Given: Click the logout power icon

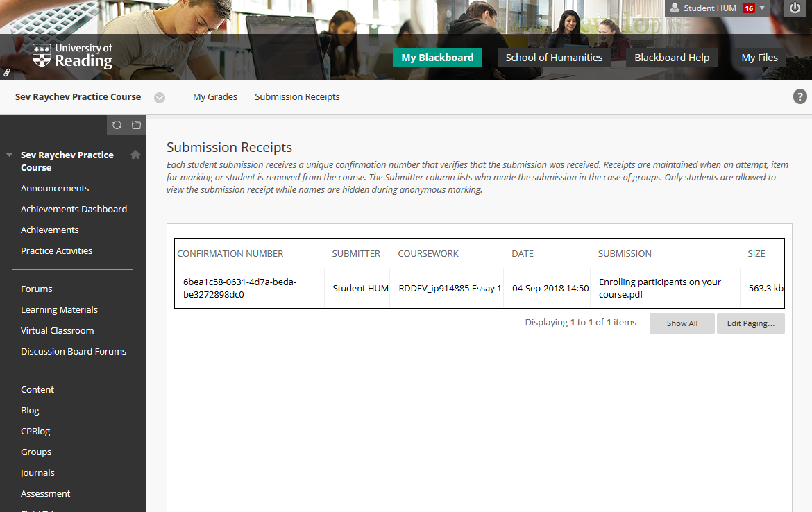Looking at the screenshot, I should click(795, 8).
